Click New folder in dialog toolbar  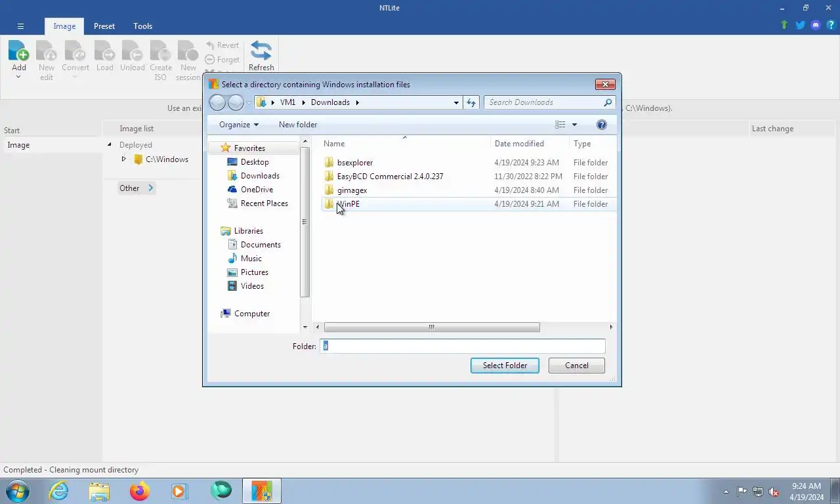[298, 125]
